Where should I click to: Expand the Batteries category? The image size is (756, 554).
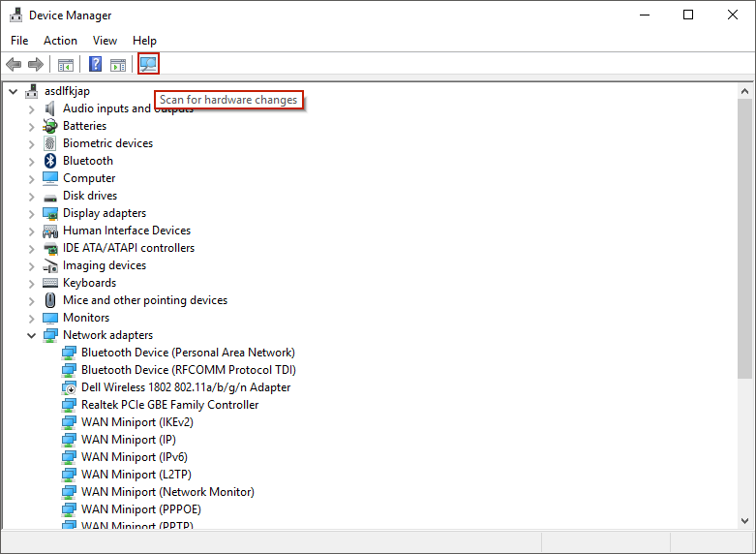pyautogui.click(x=32, y=127)
